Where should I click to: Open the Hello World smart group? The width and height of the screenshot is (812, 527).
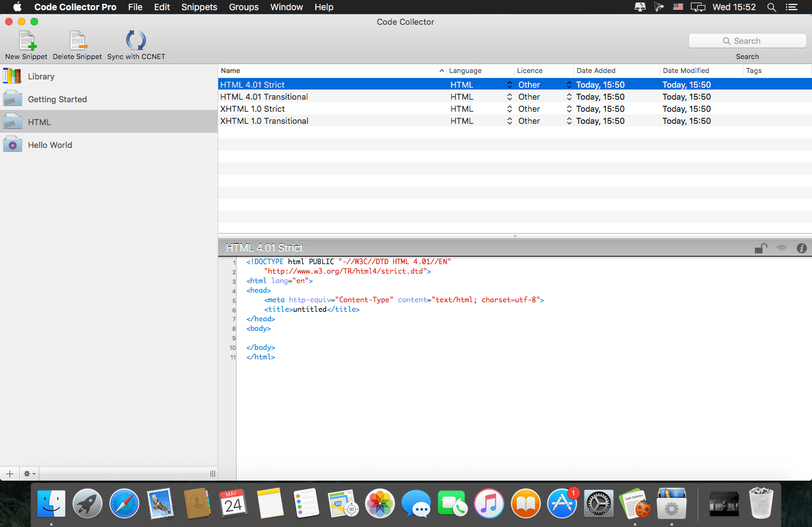pyautogui.click(x=108, y=145)
